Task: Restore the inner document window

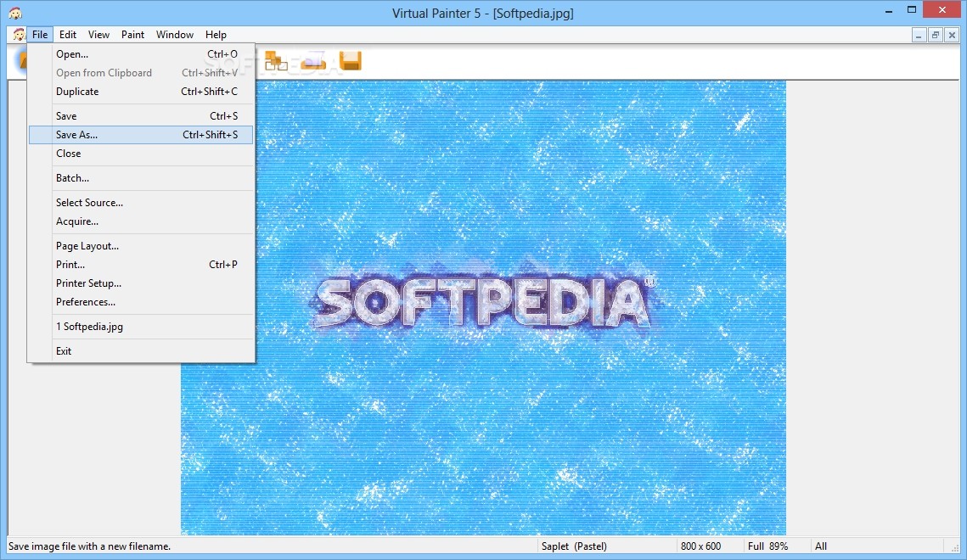Action: pyautogui.click(x=935, y=35)
